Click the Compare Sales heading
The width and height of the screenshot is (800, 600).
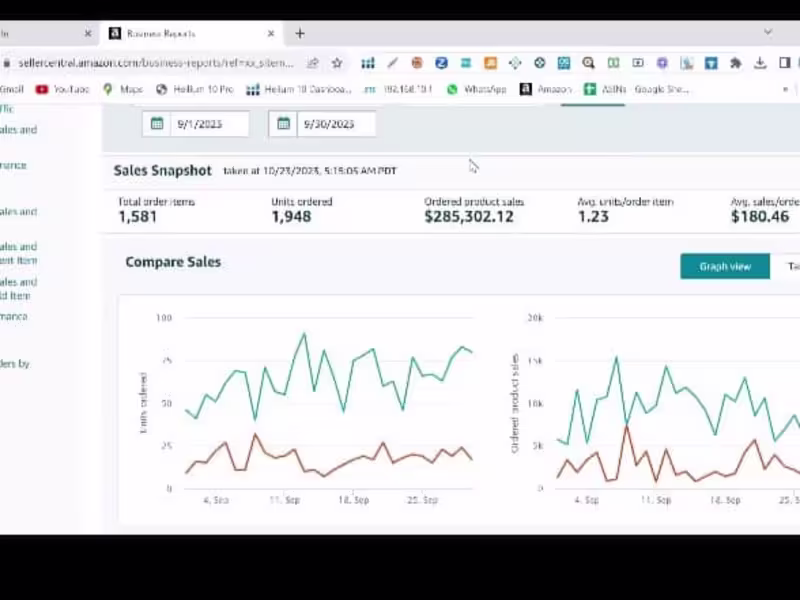coord(173,262)
